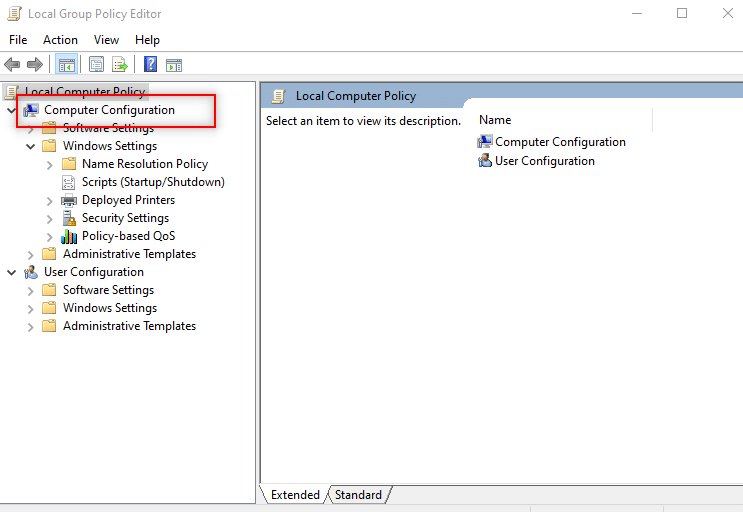Select the Name Resolution Policy label

(145, 164)
